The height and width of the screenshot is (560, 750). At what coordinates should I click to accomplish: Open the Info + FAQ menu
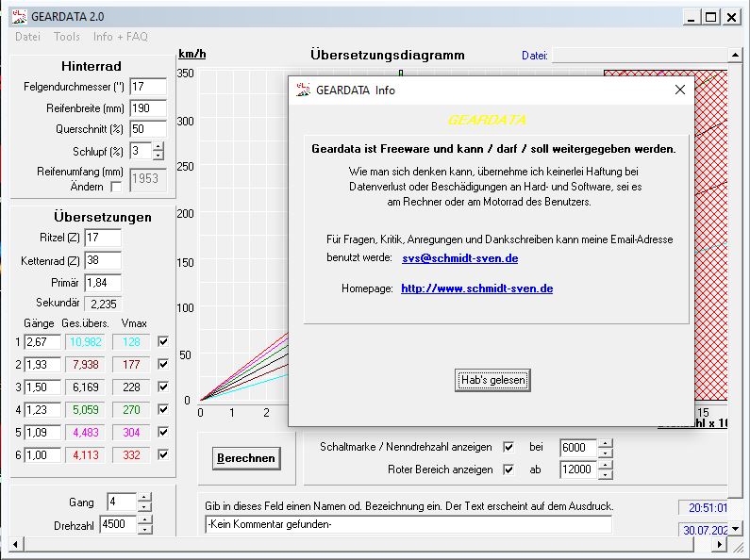click(x=120, y=37)
